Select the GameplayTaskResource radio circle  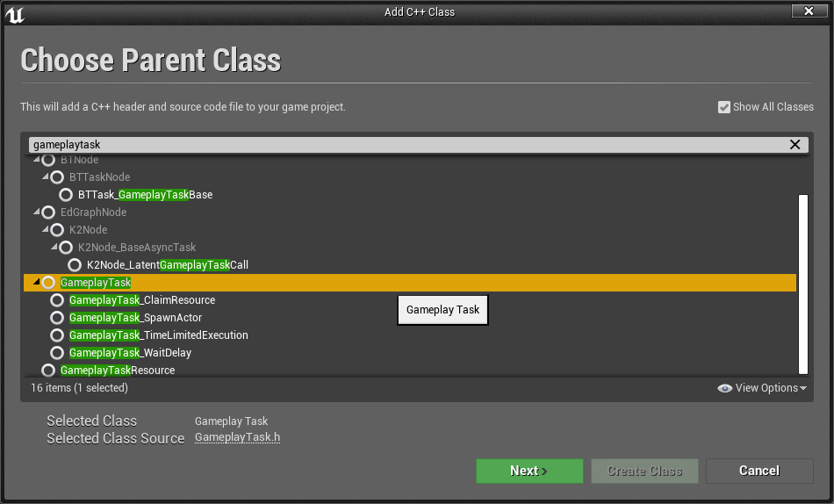pos(48,371)
